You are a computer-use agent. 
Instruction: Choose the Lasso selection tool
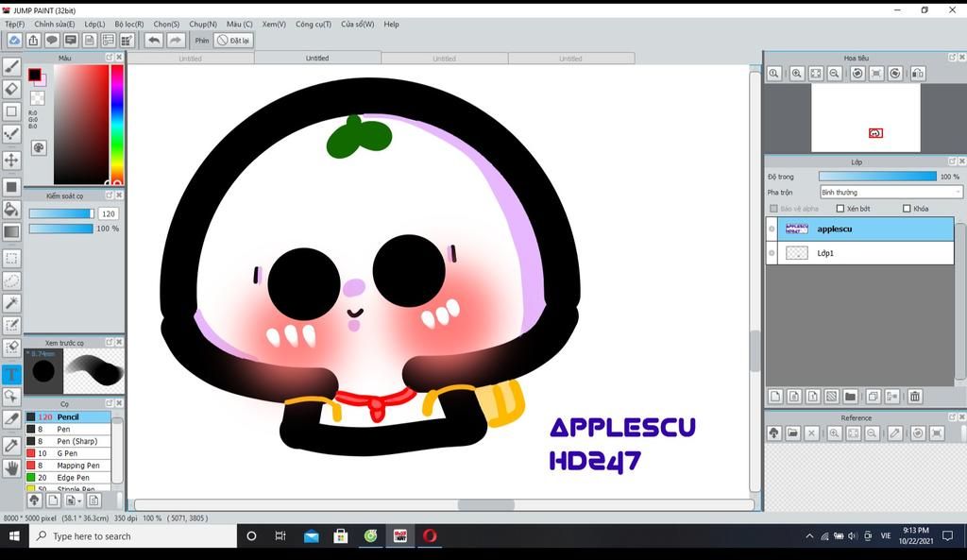tap(11, 280)
